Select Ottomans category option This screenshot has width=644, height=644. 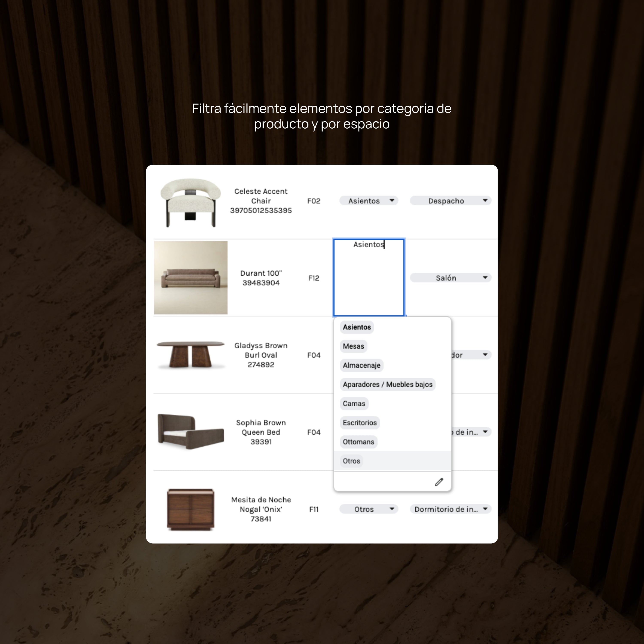pyautogui.click(x=358, y=442)
